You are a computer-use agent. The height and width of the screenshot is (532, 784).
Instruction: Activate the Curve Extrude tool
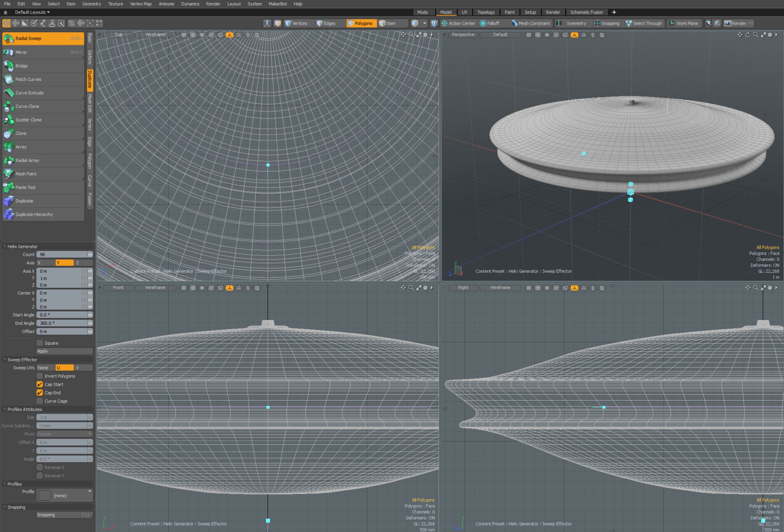pyautogui.click(x=29, y=93)
